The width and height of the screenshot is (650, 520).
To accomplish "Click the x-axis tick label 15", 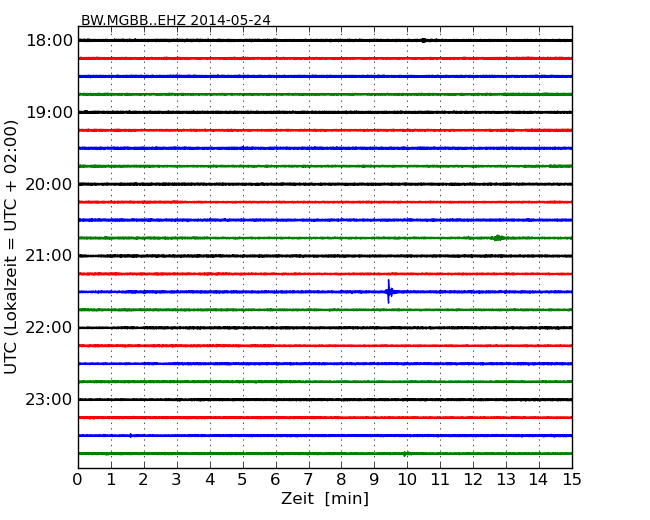I will pos(572,480).
